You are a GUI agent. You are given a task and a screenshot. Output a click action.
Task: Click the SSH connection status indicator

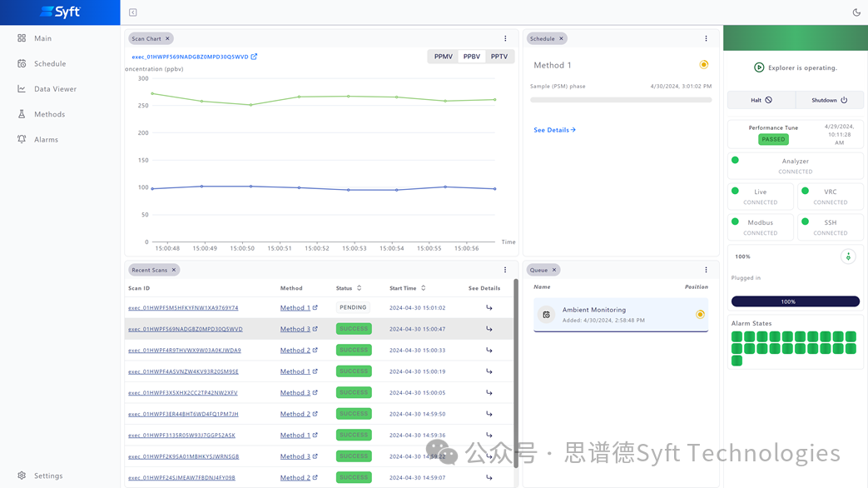[x=806, y=222]
